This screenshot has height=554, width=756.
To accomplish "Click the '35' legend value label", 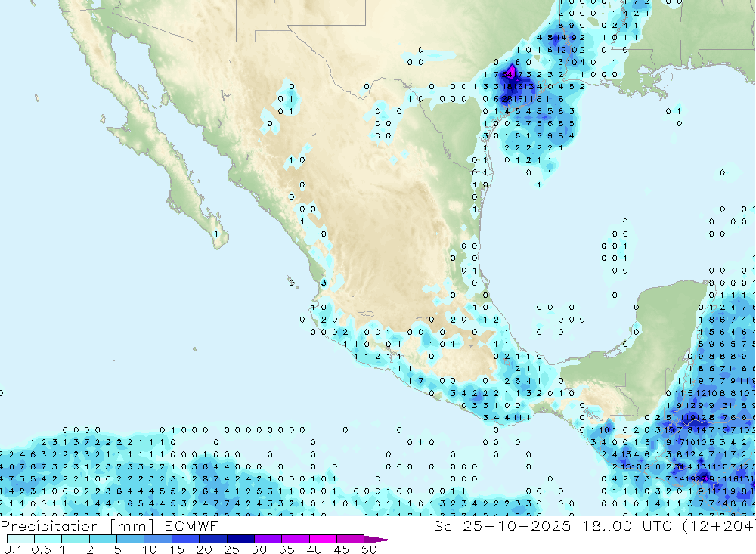I will click(x=287, y=549).
